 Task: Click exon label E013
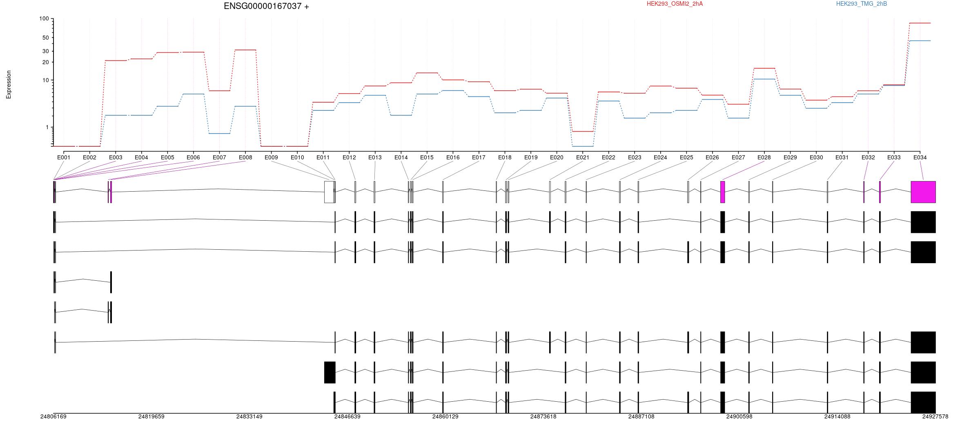point(375,157)
